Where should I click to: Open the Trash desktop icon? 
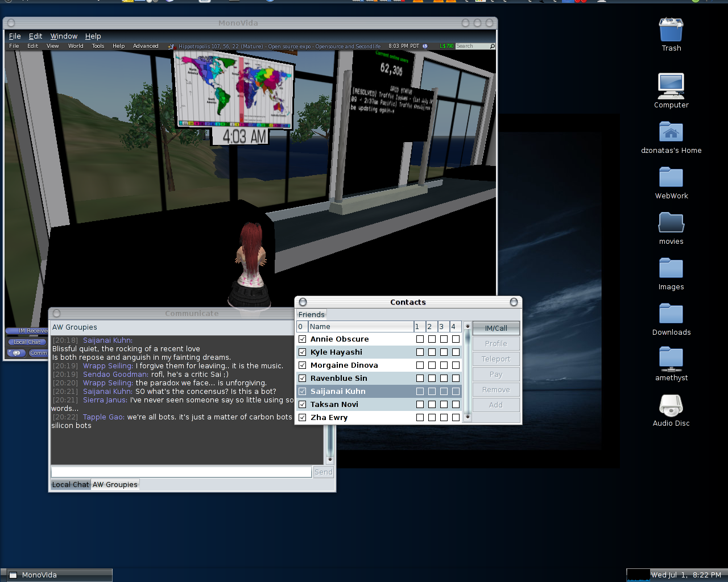pos(671,30)
